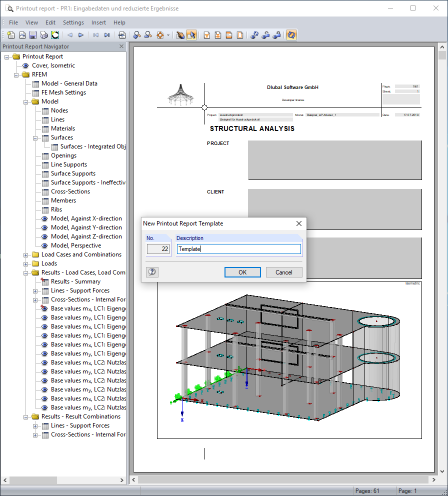Cancel the New Printout Report Template dialog
The width and height of the screenshot is (448, 496).
point(283,272)
